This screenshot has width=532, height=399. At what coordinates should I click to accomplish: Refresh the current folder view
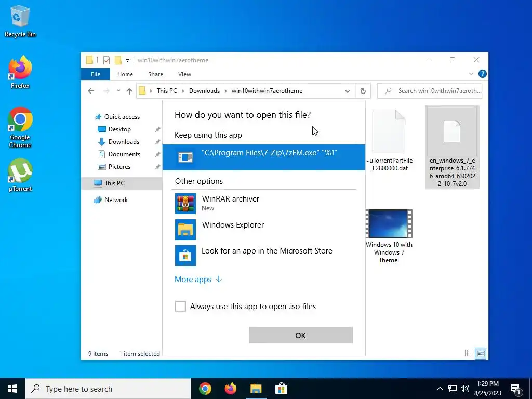coord(363,91)
